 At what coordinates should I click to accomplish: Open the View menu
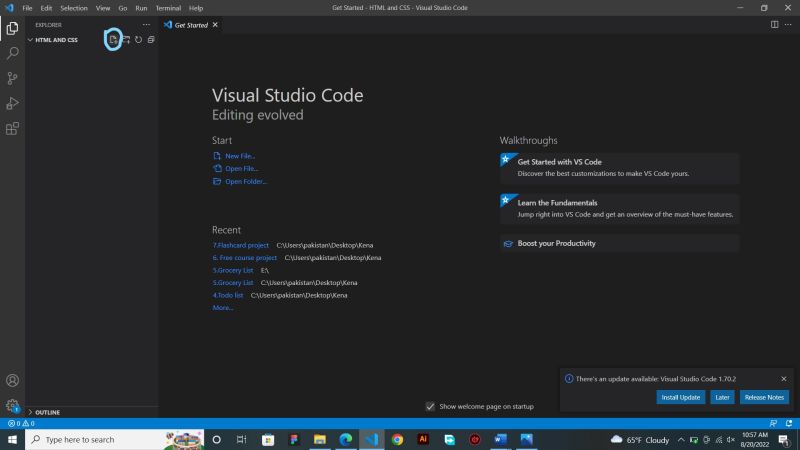[103, 8]
